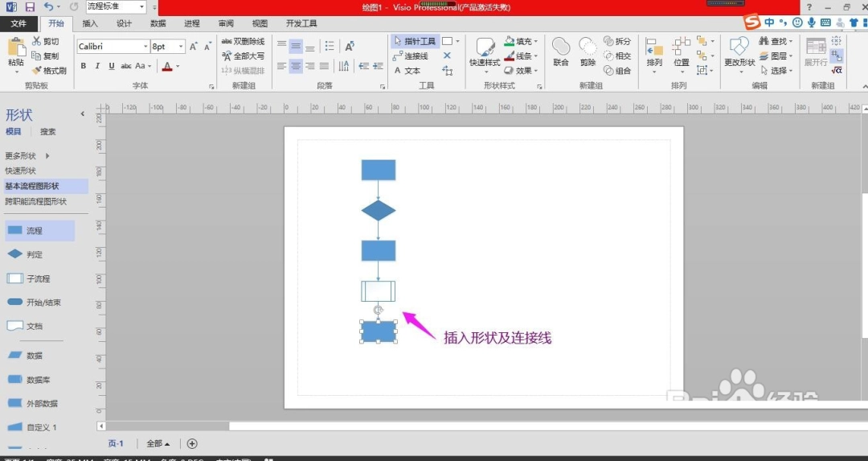Insert a bullet list using the bullets icon

(330, 45)
